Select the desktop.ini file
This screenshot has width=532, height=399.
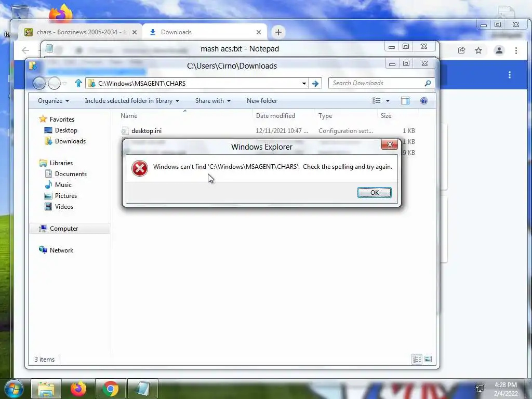tap(146, 130)
